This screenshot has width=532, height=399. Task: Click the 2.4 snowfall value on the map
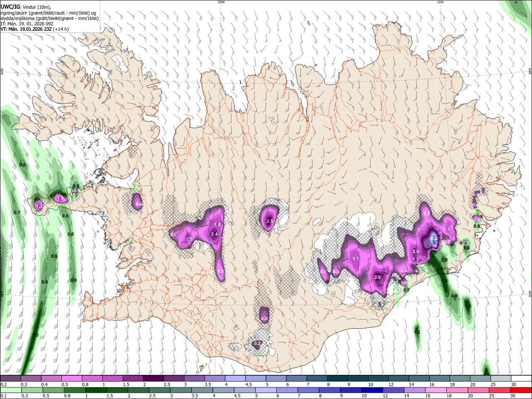click(x=214, y=234)
